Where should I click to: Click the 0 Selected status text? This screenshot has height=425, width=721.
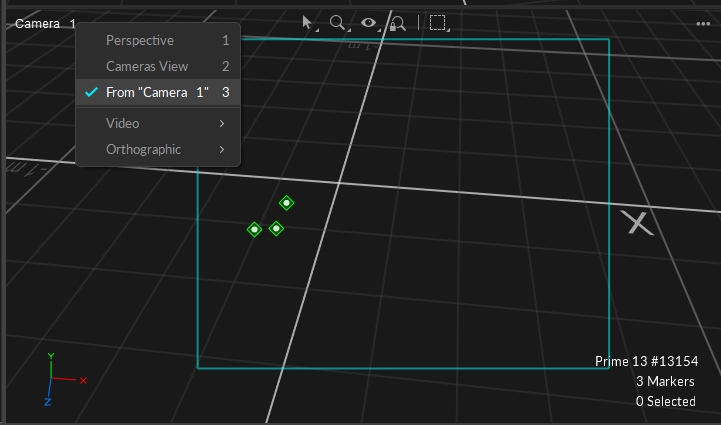665,401
